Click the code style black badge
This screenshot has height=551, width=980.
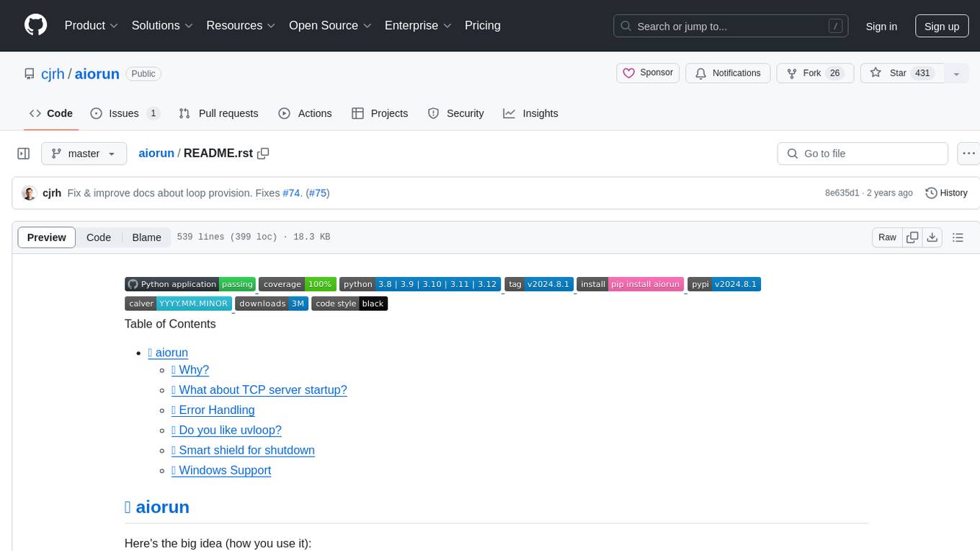click(x=349, y=304)
